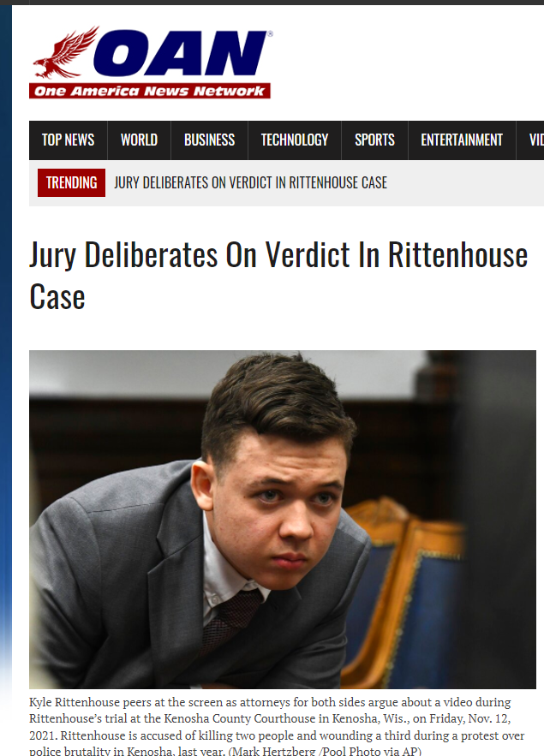Open the partially visible Video menu item
544x756 pixels.
pyautogui.click(x=530, y=140)
